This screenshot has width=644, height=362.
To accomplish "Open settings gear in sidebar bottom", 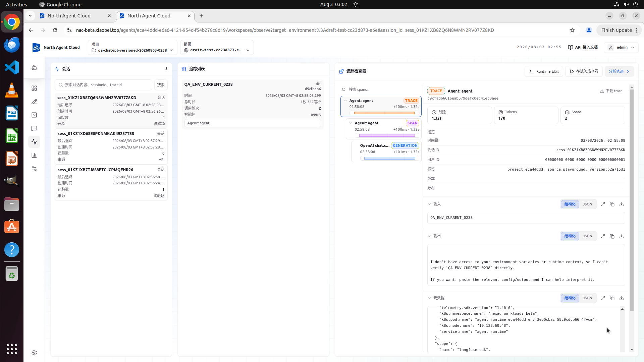I will click(x=34, y=353).
